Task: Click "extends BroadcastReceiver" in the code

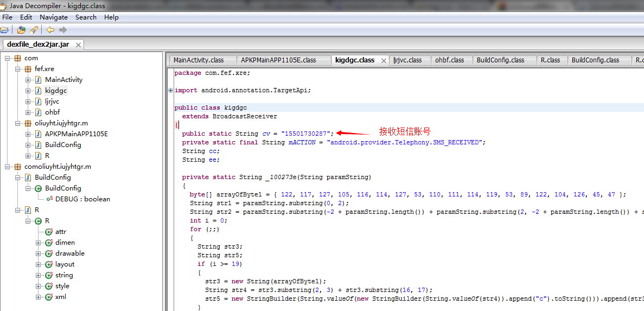Action: 229,116
